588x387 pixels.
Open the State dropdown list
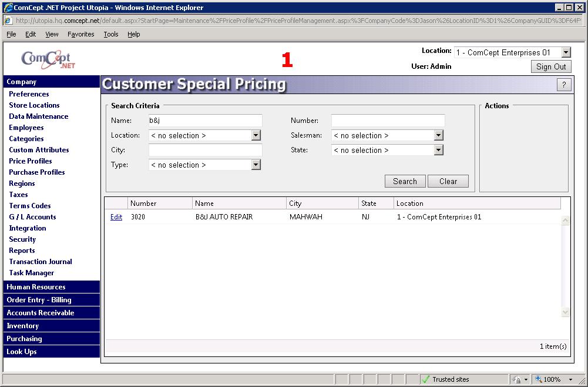[438, 150]
